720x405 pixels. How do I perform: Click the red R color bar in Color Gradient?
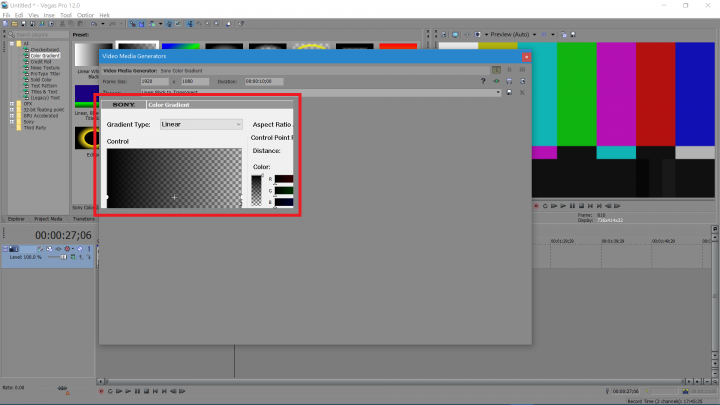pos(284,179)
